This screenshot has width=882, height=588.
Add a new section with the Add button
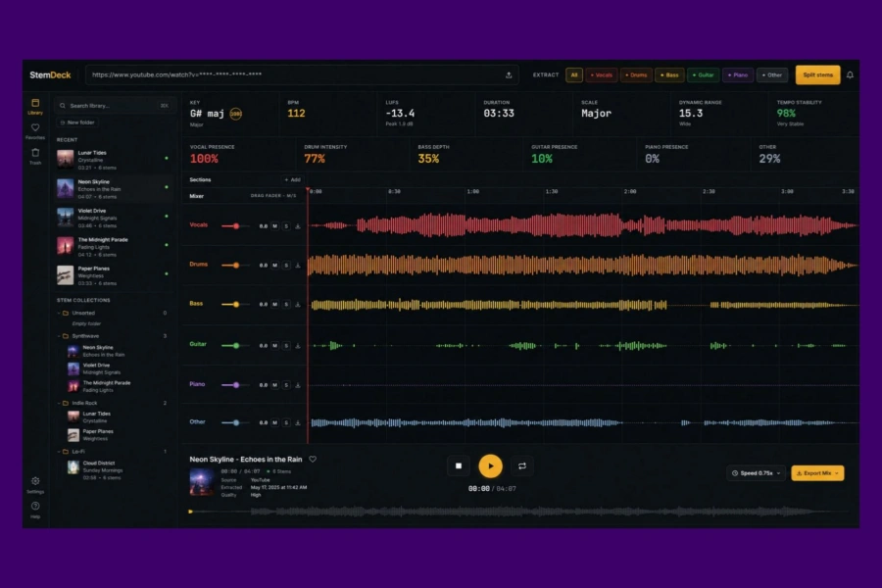click(x=292, y=180)
